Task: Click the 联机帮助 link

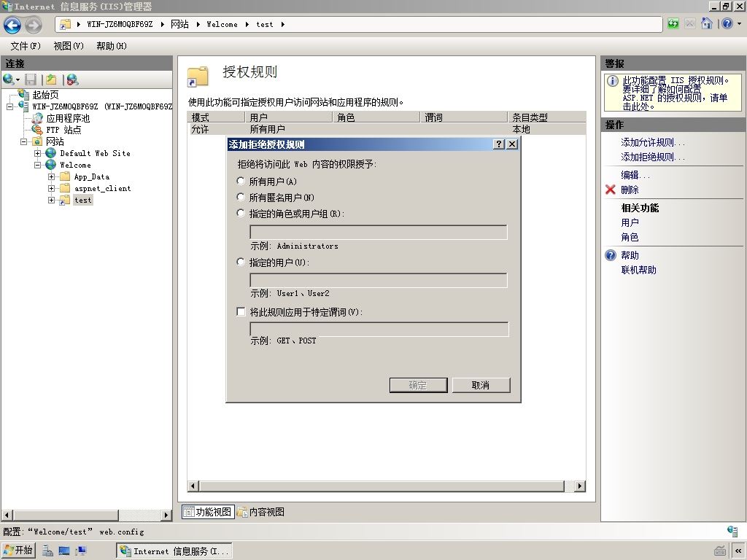Action: pyautogui.click(x=638, y=270)
